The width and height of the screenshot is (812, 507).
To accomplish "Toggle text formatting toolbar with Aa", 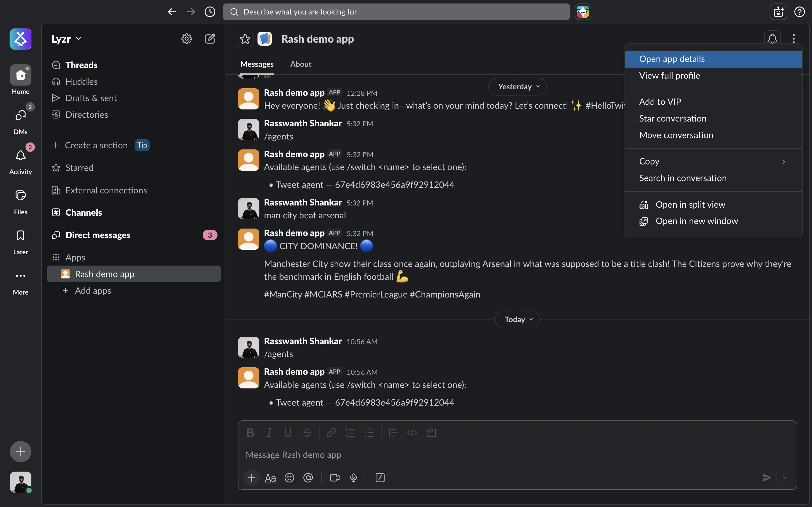I will click(x=270, y=477).
